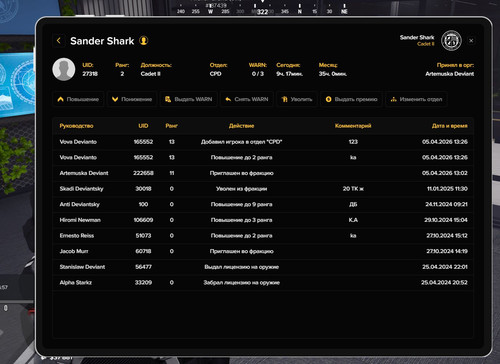The image size is (500, 364).
Task: Click the Комментарий column header
Action: [x=353, y=126]
